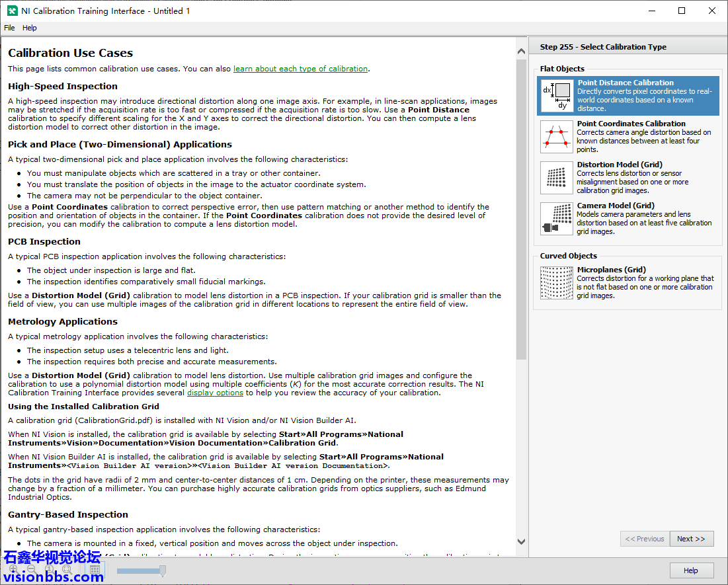Click the zoom to fit icon
Viewport: 728px width, 585px height.
click(67, 569)
